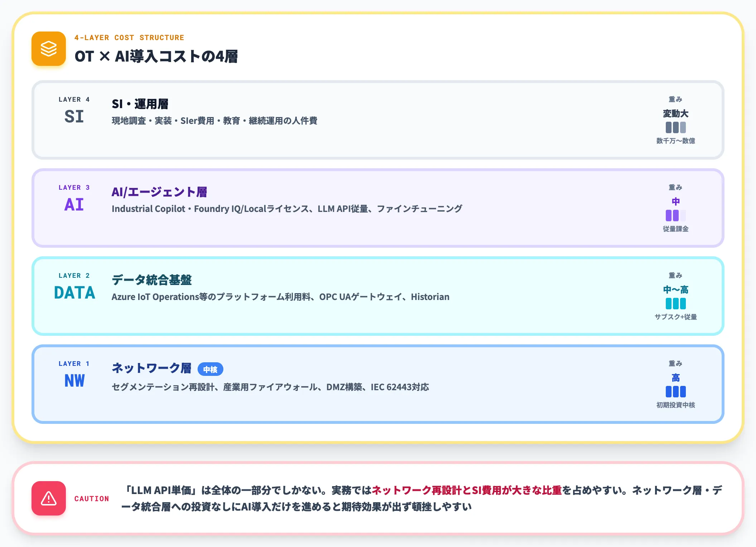
Task: Click the blue weight value '高'
Action: tap(675, 378)
